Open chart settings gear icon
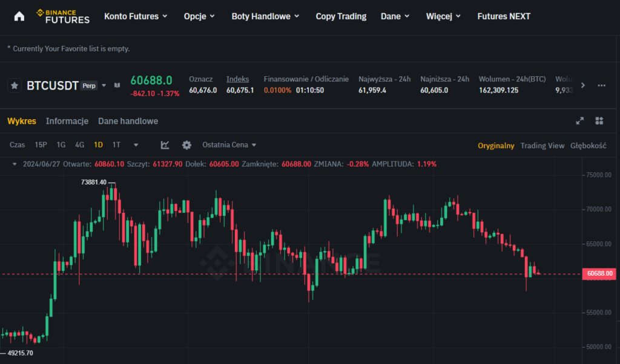Viewport: 620px width, 364px height. click(186, 145)
